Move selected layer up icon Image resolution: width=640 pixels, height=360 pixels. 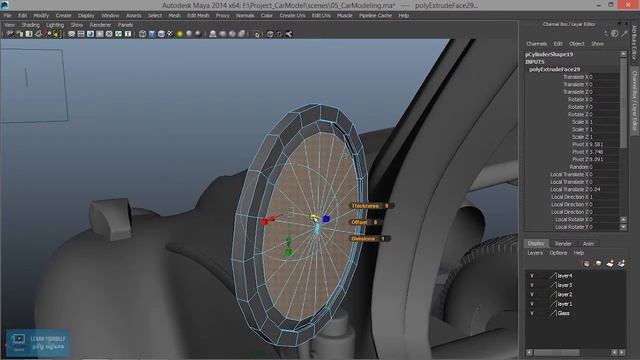(587, 264)
